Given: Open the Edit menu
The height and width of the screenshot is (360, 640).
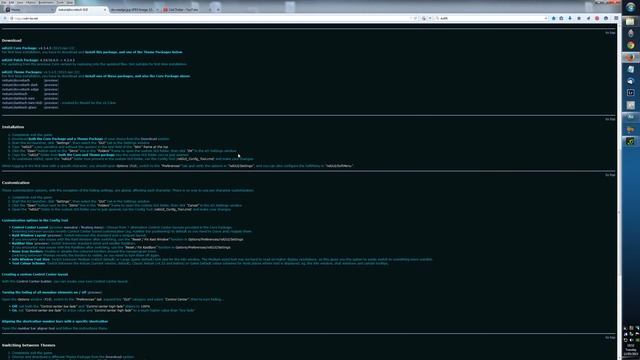Looking at the screenshot, I should [11, 2].
